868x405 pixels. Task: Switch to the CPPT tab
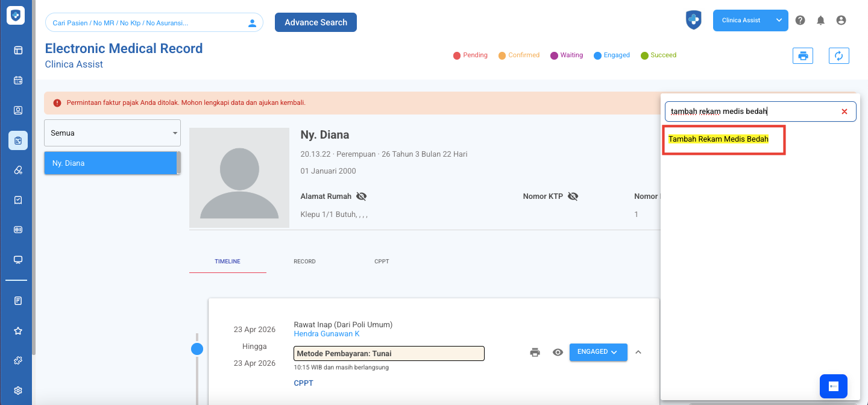tap(382, 262)
